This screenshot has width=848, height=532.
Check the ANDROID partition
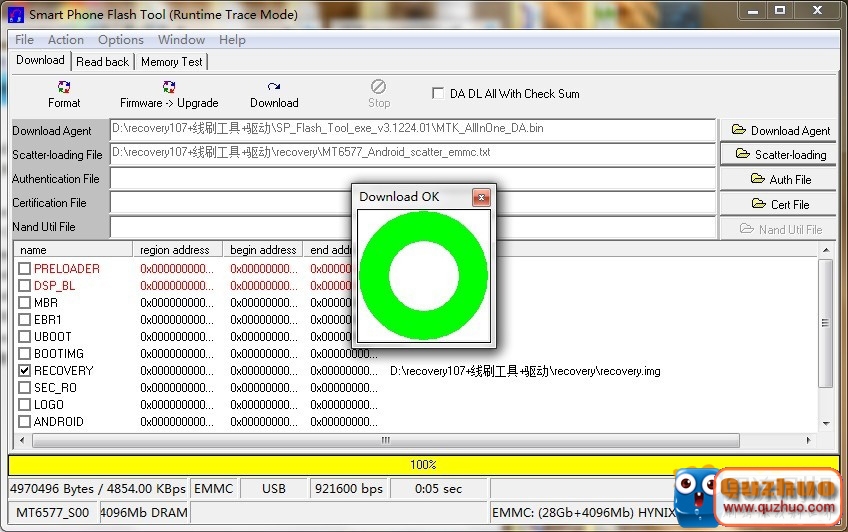coord(24,421)
